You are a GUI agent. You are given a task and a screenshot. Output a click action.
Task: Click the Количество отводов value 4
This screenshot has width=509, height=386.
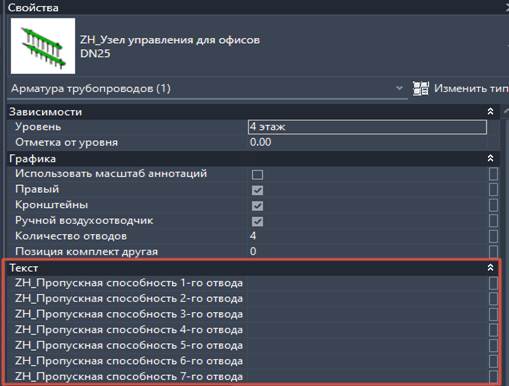tap(253, 236)
